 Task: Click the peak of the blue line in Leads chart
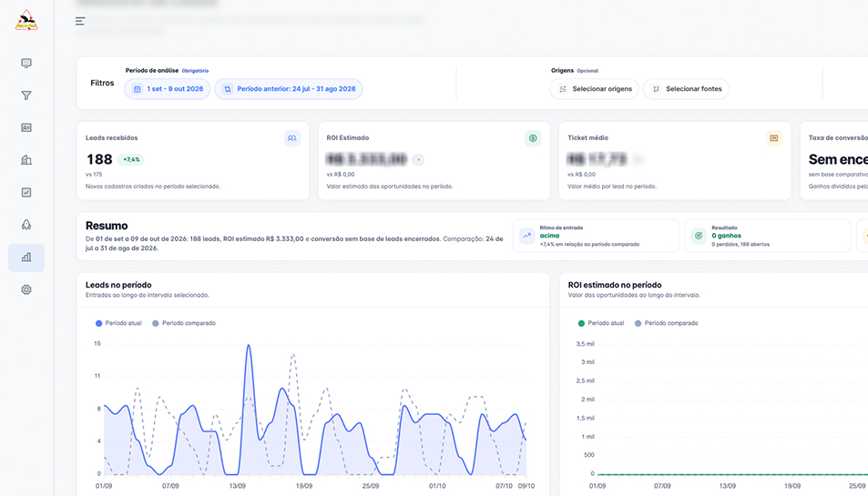[249, 345]
